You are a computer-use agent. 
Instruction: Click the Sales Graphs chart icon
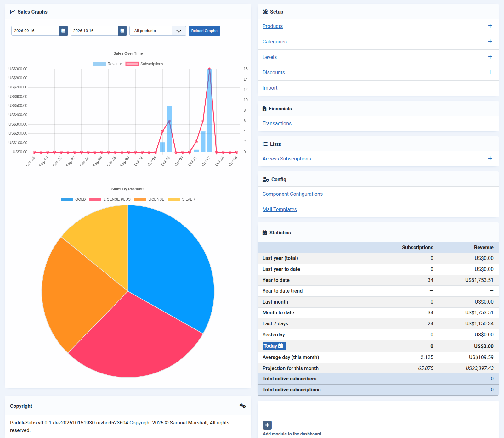pyautogui.click(x=13, y=12)
